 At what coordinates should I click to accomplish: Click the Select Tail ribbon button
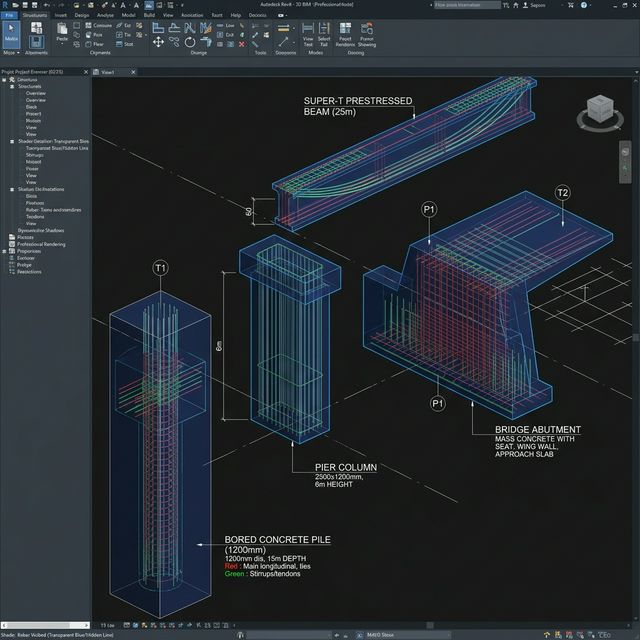pyautogui.click(x=324, y=34)
